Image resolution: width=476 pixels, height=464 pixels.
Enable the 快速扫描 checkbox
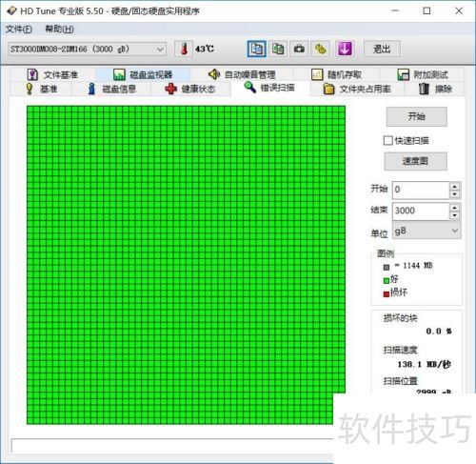click(x=387, y=140)
